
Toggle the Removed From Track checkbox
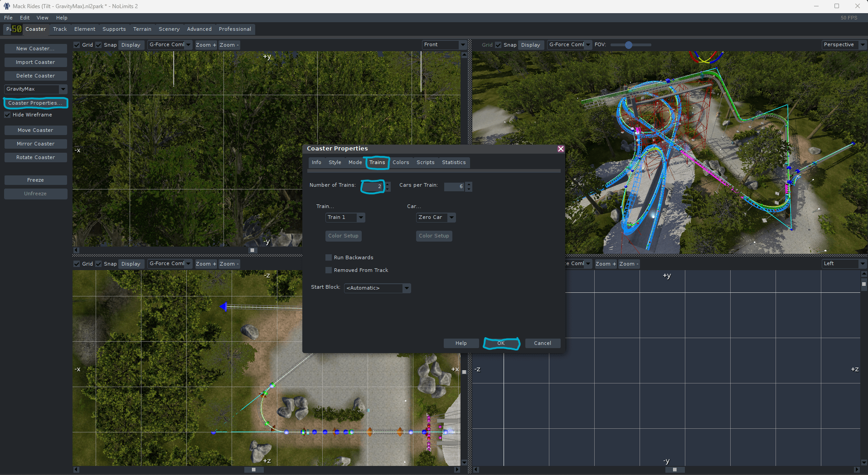tap(329, 270)
